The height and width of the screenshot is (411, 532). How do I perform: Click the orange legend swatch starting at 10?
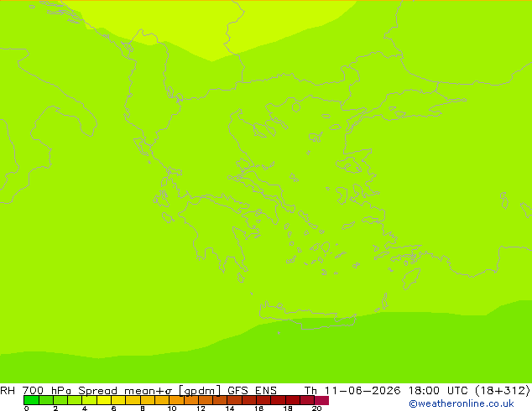176,400
